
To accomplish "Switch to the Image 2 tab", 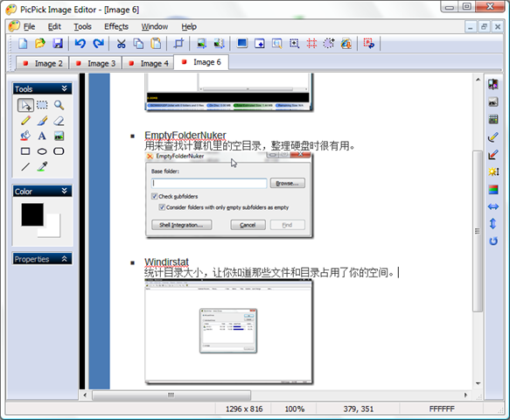I will [x=42, y=64].
